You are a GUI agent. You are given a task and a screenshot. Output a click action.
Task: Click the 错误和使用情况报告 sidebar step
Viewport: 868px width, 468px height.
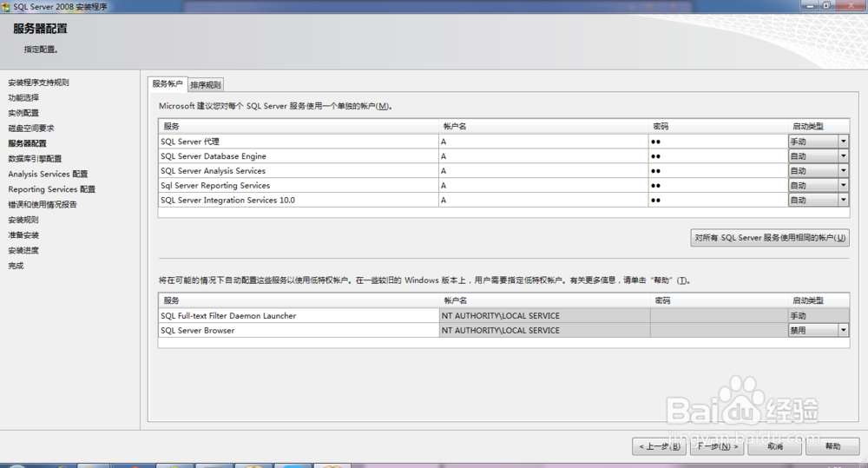(42, 204)
